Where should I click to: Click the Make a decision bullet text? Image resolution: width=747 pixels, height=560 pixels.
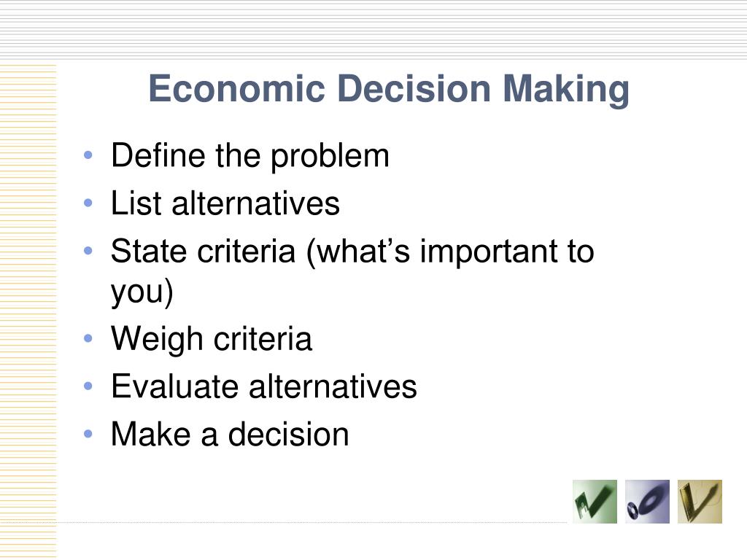(230, 435)
